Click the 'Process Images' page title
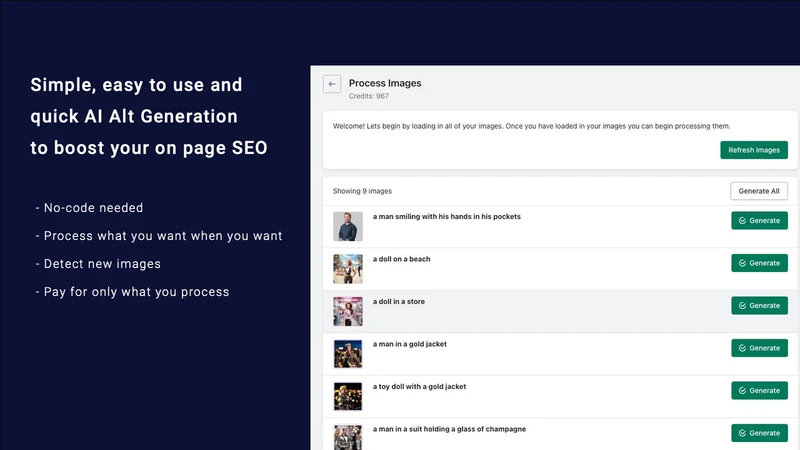Image resolution: width=800 pixels, height=450 pixels. [385, 83]
